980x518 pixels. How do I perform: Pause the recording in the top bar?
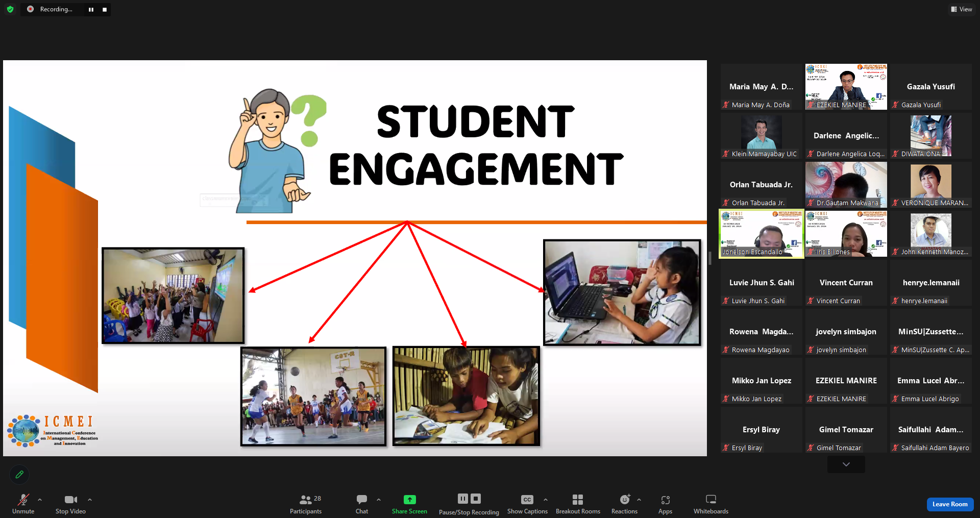point(91,10)
